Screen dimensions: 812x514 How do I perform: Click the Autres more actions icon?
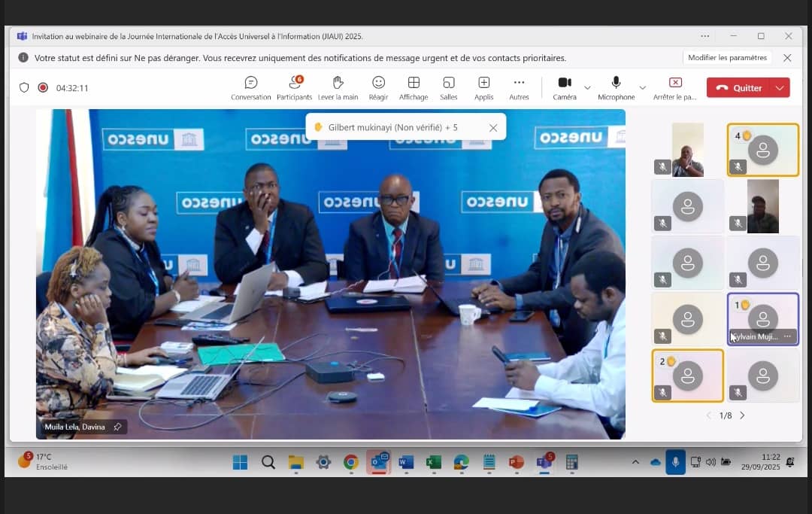(519, 87)
